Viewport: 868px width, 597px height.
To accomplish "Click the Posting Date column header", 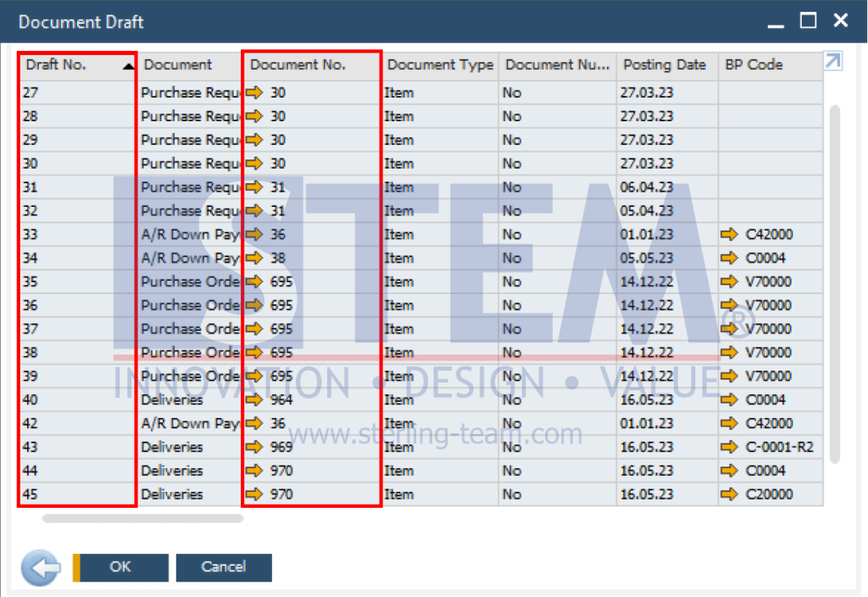I will 666,64.
